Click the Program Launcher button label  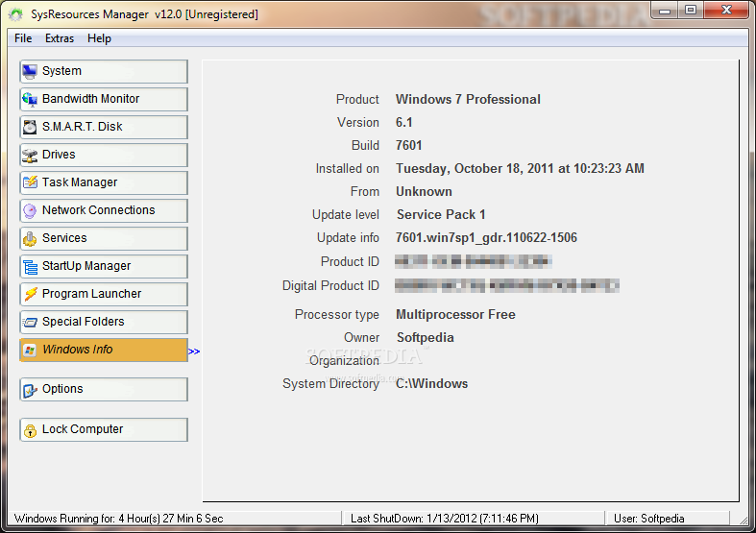coord(91,294)
